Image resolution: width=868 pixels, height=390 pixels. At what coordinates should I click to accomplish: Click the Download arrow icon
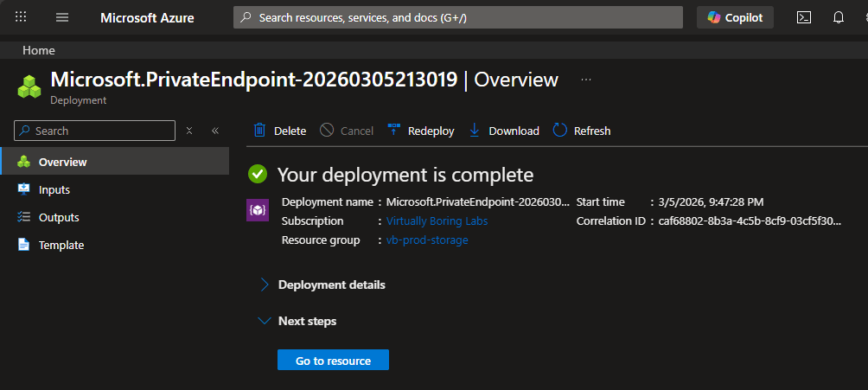[x=474, y=131]
